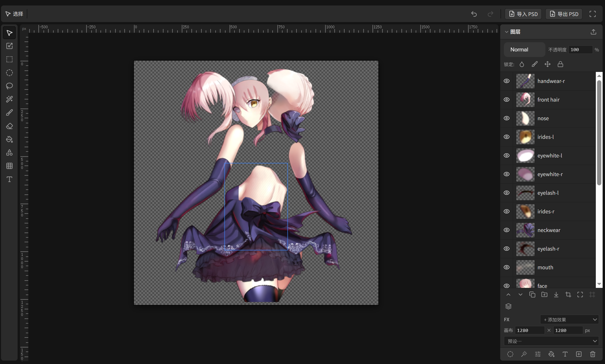Select the eraser tool
Image resolution: width=605 pixels, height=364 pixels.
9,126
